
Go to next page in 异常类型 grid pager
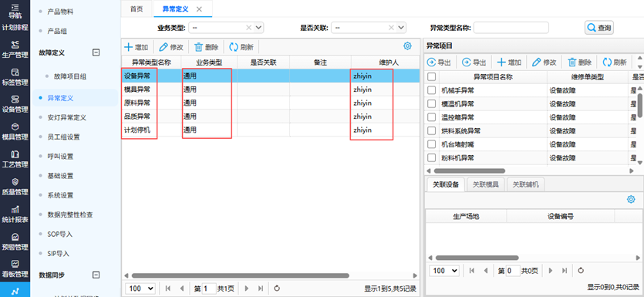point(247,289)
